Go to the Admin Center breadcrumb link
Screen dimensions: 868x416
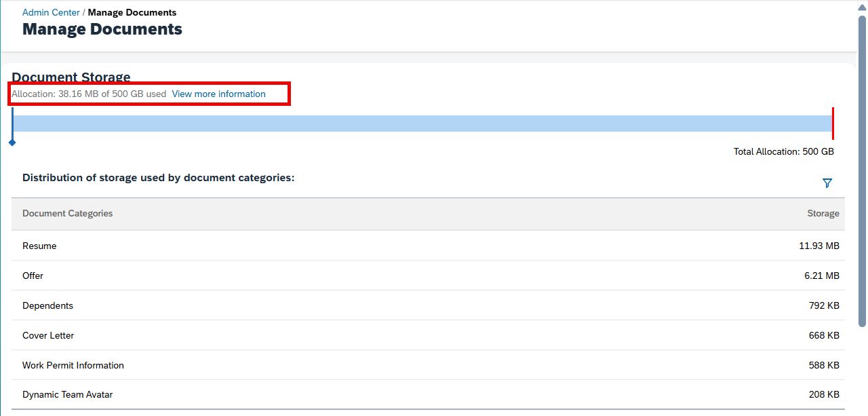[x=51, y=12]
